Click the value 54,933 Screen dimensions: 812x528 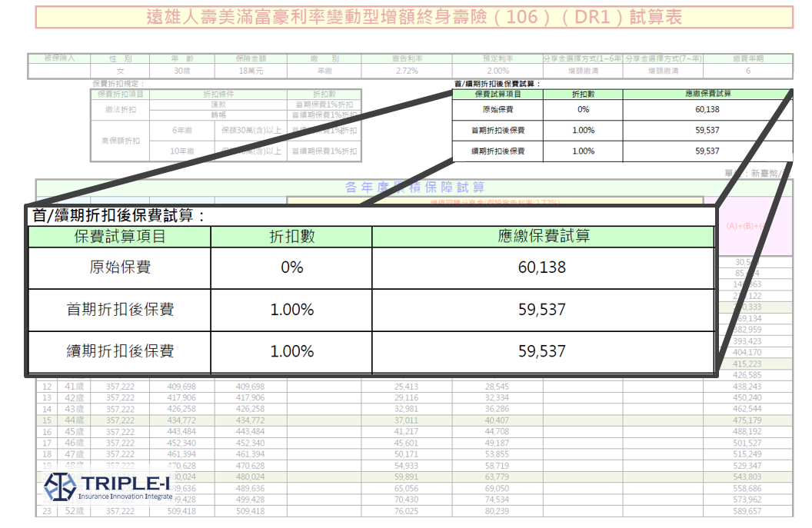[x=407, y=466]
